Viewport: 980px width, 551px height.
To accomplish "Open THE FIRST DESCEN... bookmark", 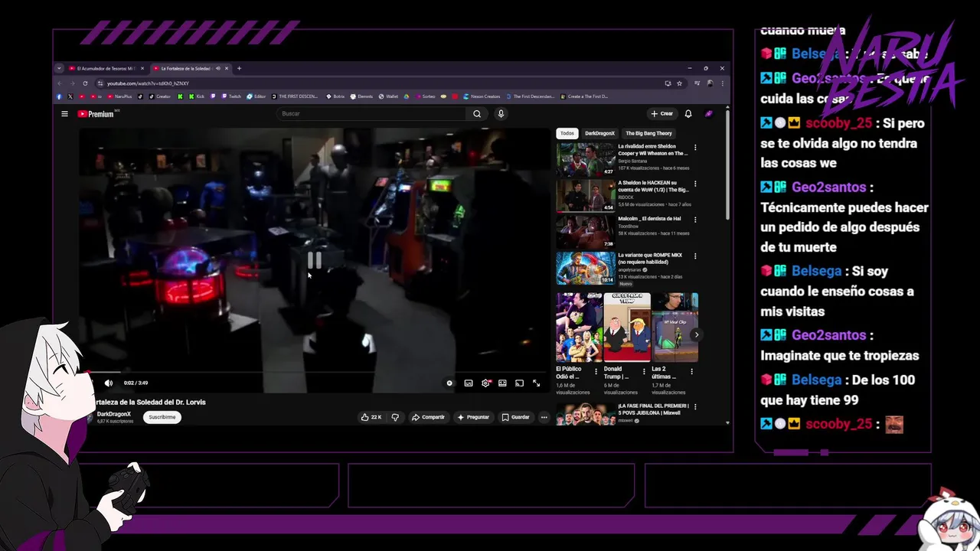I will [296, 96].
